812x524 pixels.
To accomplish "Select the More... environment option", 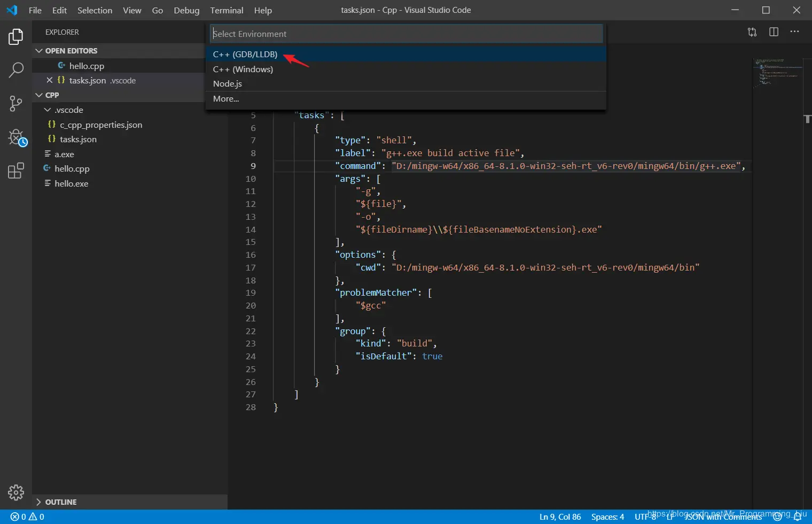I will [406, 99].
